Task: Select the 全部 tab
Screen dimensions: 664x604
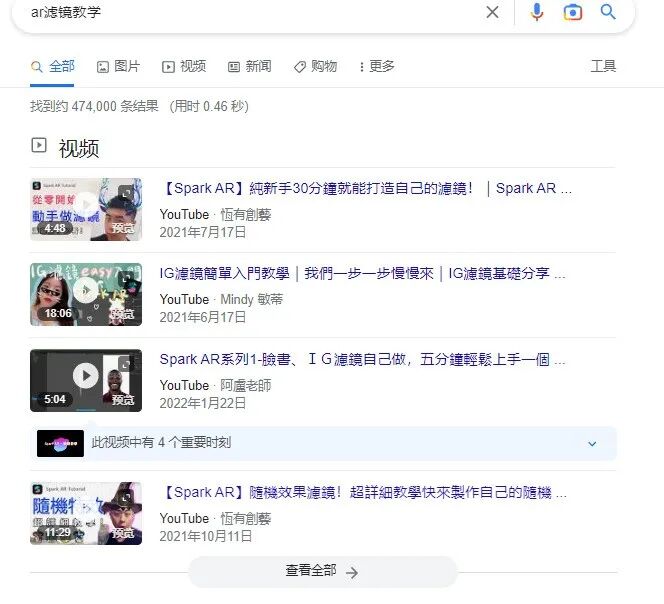Action: tap(53, 66)
